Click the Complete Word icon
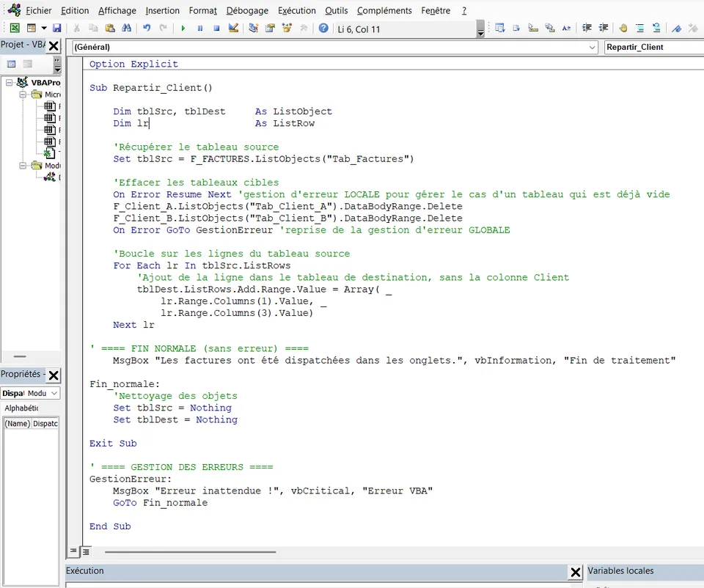The height and width of the screenshot is (588, 704). coord(567,28)
